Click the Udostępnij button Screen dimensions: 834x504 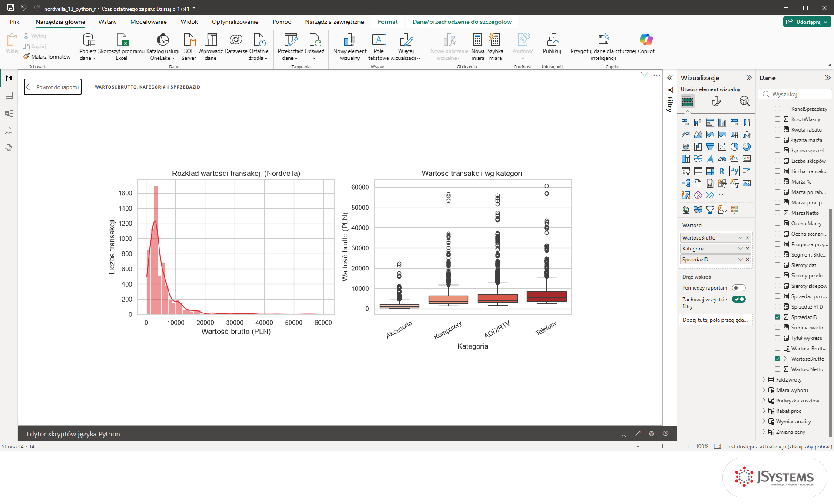click(x=808, y=22)
